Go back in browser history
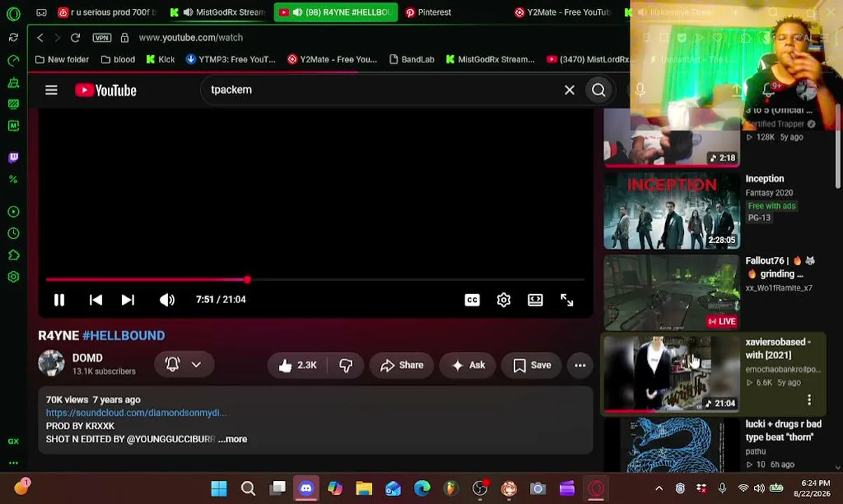843x504 pixels. point(41,38)
